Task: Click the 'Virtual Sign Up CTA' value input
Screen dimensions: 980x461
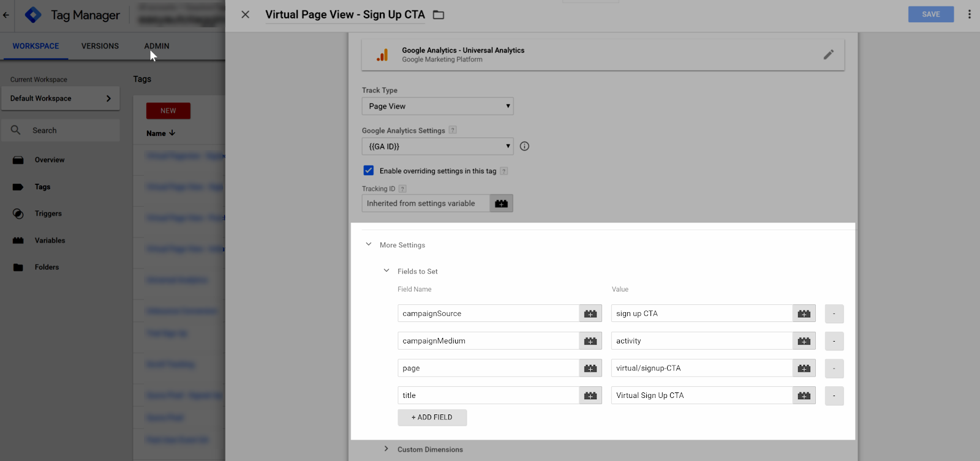Action: [702, 395]
